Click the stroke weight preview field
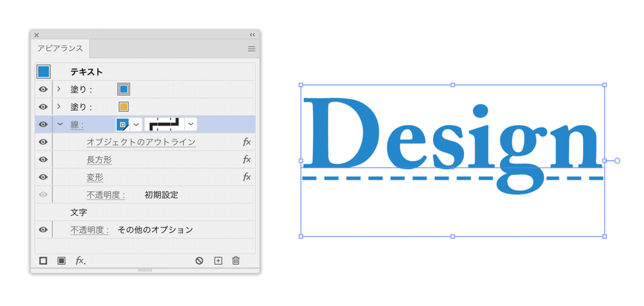Viewport: 644px width, 306px height. point(164,125)
